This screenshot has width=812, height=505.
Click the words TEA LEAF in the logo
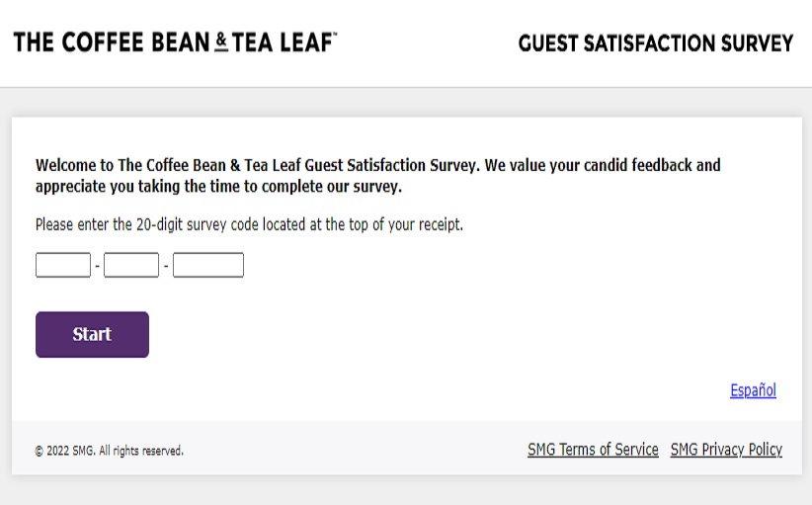tap(282, 42)
